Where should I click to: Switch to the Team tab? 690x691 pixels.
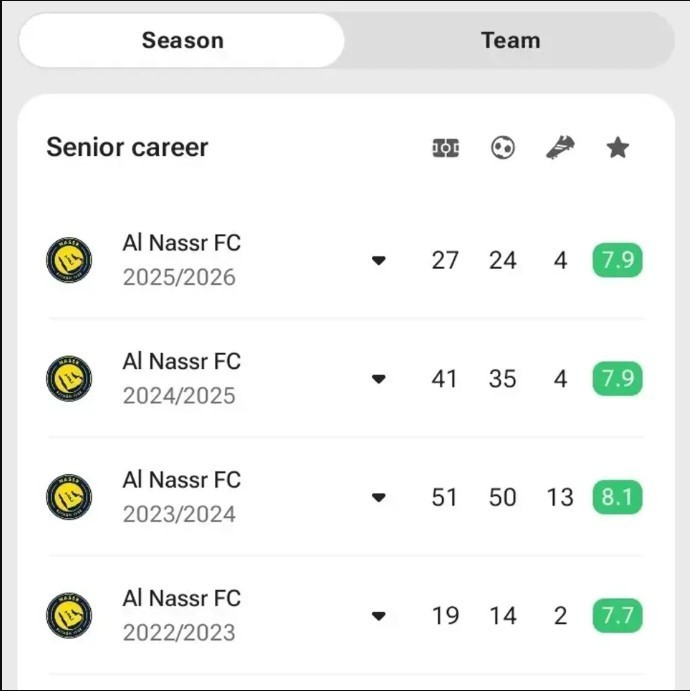pyautogui.click(x=510, y=40)
